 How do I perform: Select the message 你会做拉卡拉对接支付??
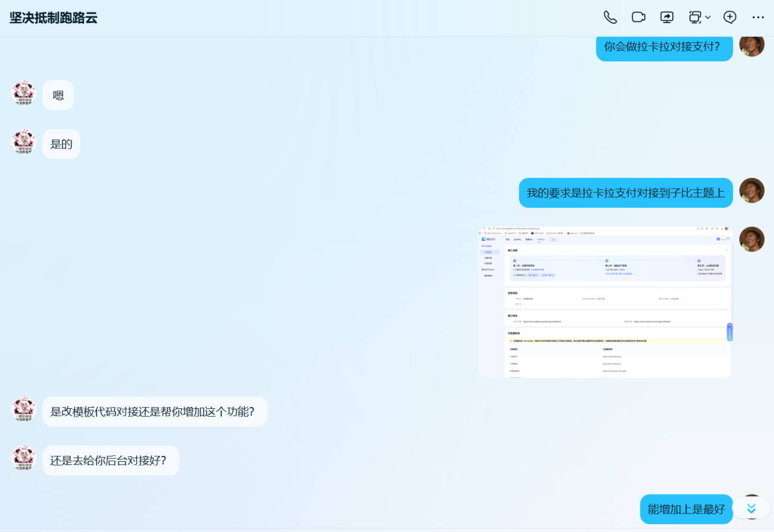click(664, 46)
